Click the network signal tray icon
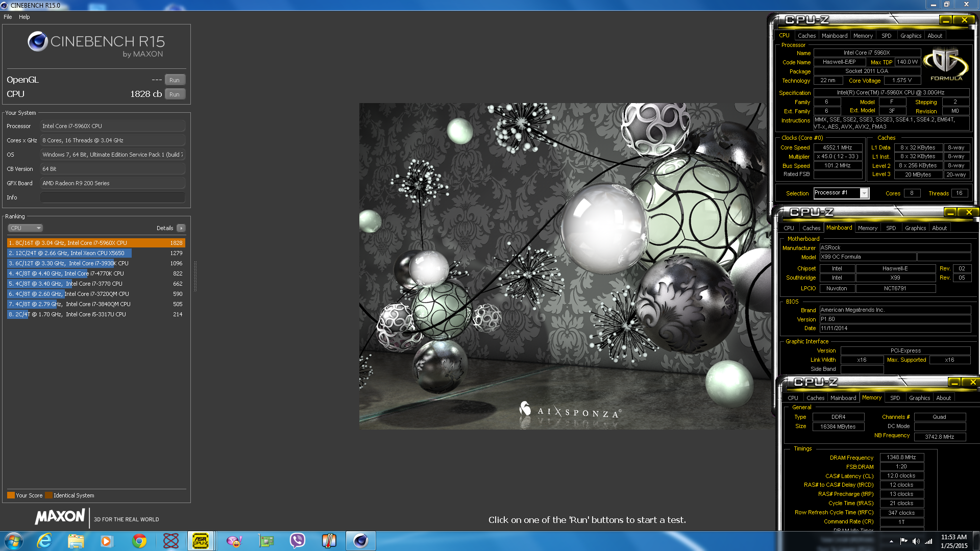 coord(928,541)
